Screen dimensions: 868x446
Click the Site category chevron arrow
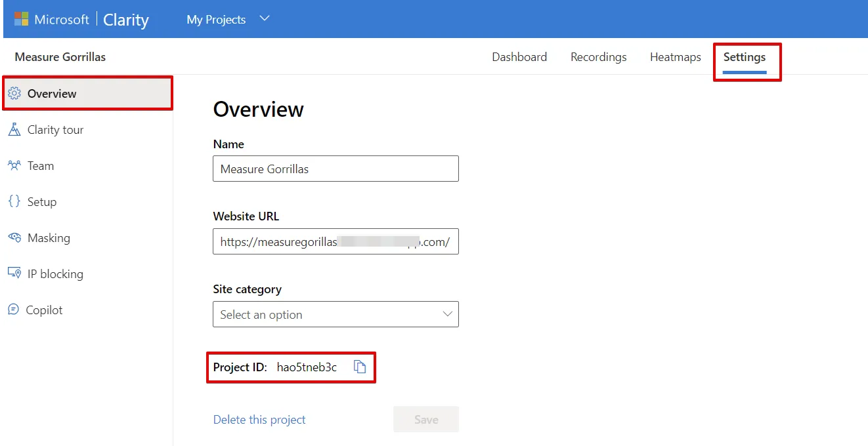[448, 314]
